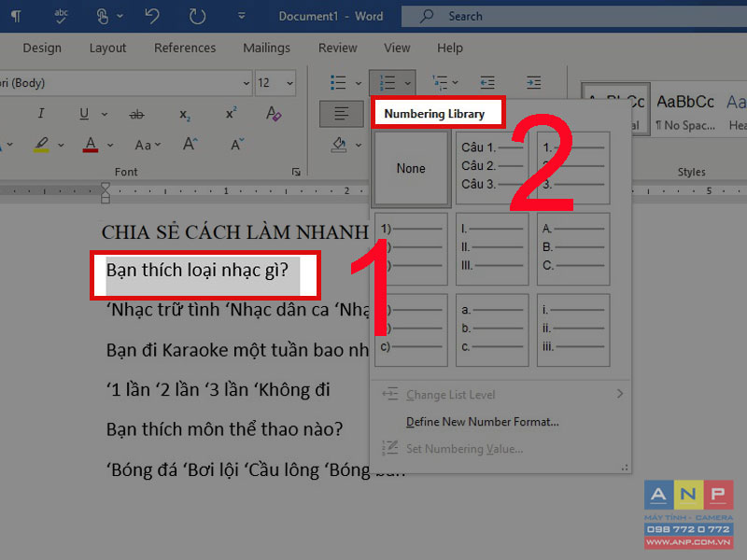Screen dimensions: 747x560
Task: Click the numbering list icon
Action: tap(387, 83)
